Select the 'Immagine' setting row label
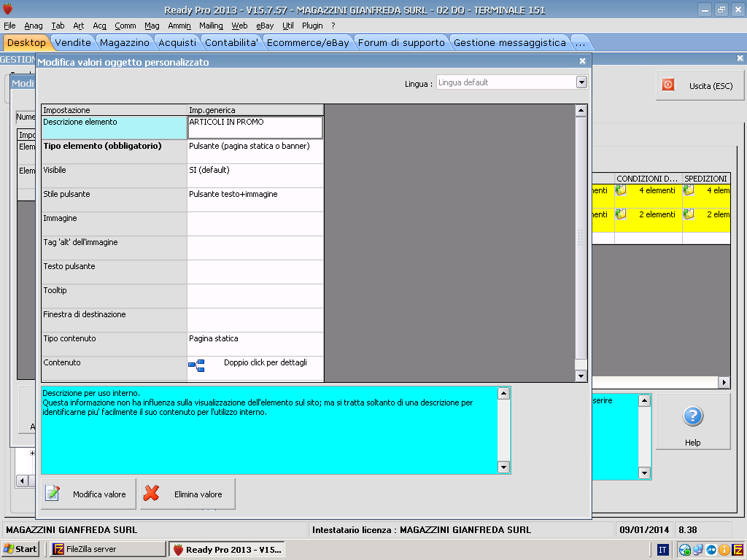The width and height of the screenshot is (747, 560). click(115, 224)
